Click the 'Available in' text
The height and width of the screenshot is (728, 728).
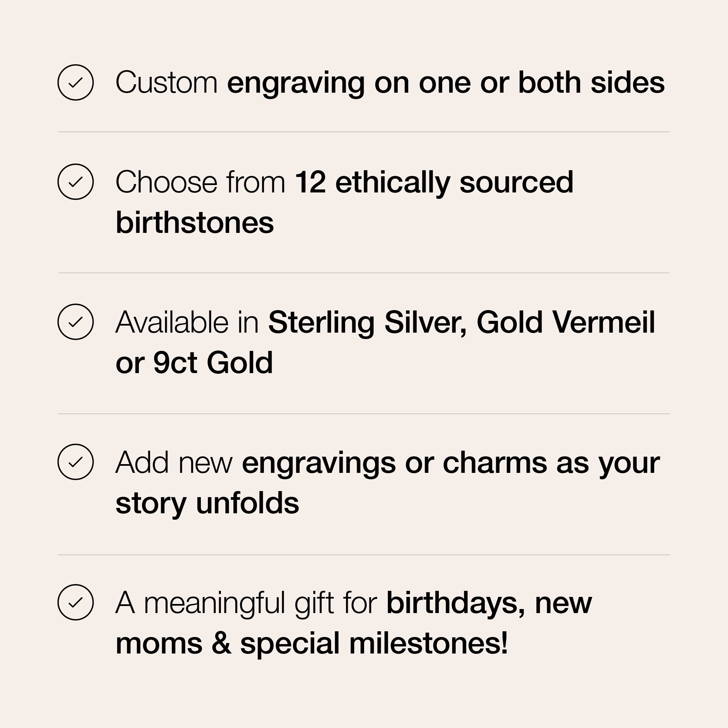pyautogui.click(x=186, y=322)
